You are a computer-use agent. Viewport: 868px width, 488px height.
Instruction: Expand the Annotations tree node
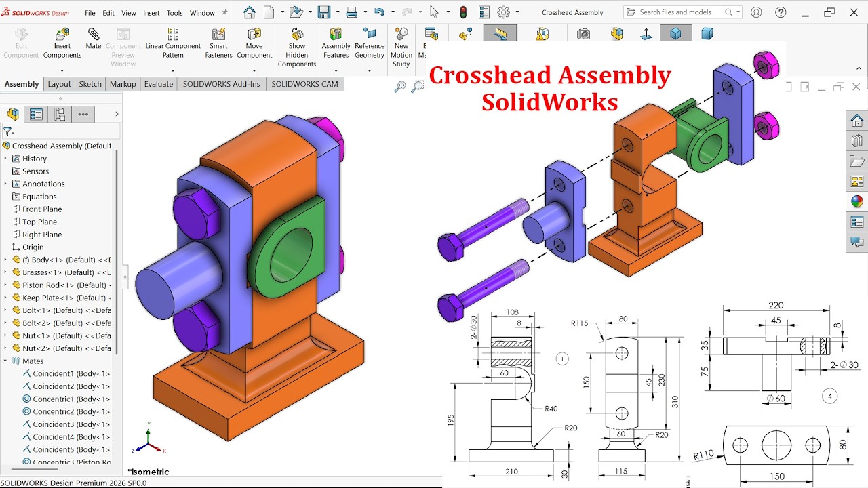(5, 184)
